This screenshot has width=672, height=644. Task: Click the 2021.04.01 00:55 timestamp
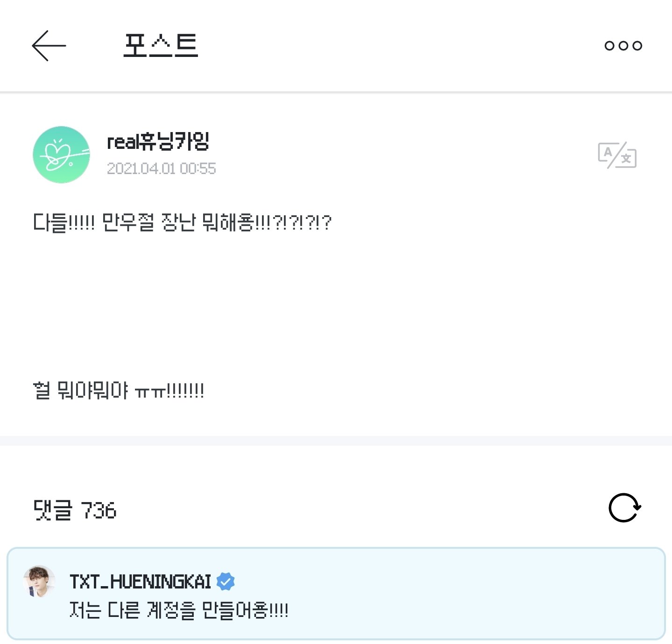(x=161, y=168)
